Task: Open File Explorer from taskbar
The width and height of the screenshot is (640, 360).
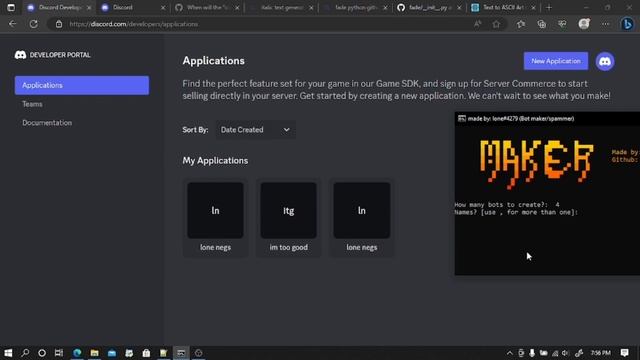Action: coord(94,353)
